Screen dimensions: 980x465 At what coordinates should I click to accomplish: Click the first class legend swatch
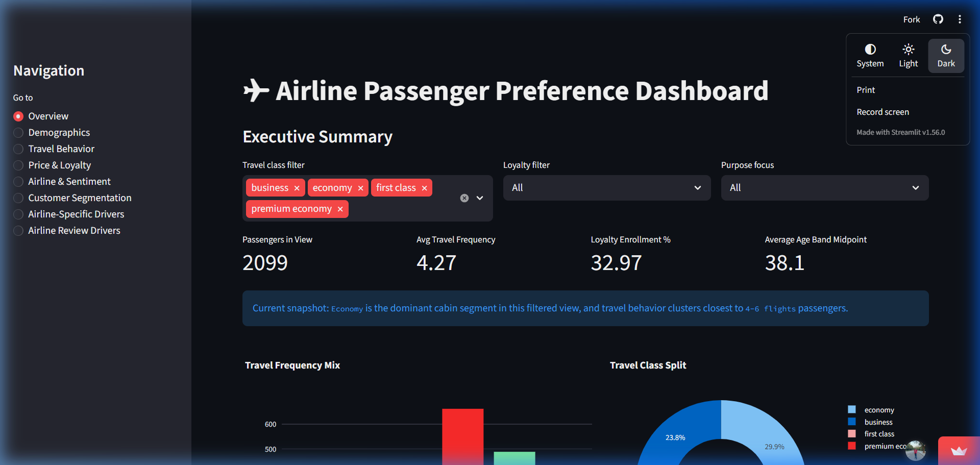(852, 434)
